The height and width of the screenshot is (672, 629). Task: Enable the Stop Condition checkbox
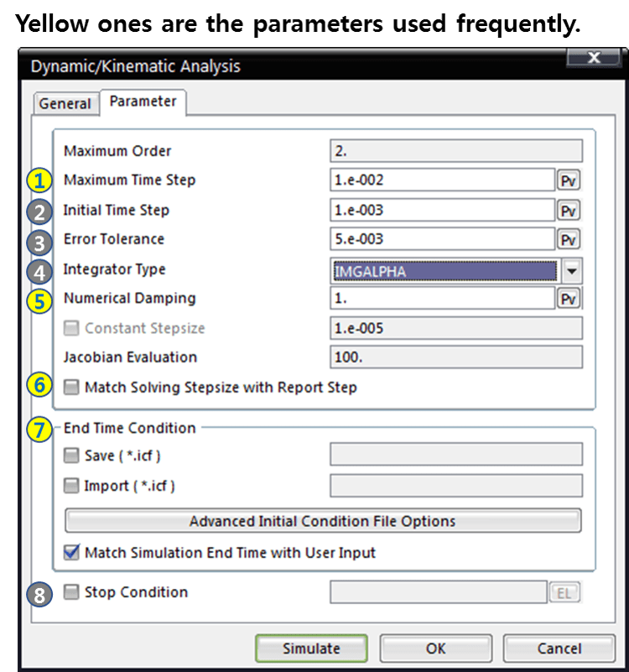71,592
